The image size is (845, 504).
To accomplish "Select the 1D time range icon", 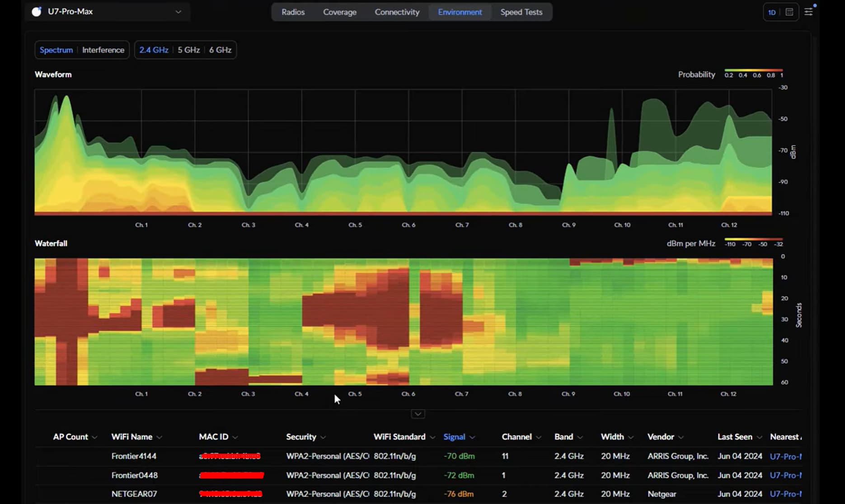I will pyautogui.click(x=772, y=12).
